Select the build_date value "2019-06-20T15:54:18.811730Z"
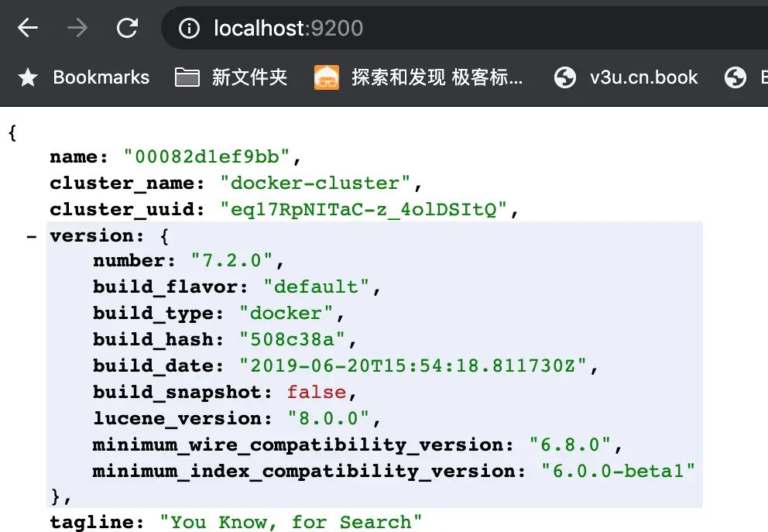This screenshot has width=768, height=532. point(413,366)
